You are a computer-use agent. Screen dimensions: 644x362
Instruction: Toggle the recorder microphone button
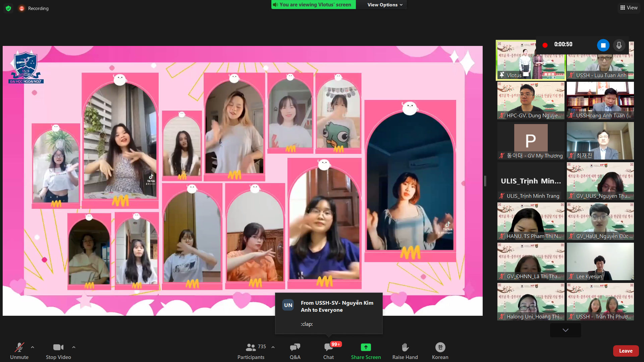click(619, 45)
